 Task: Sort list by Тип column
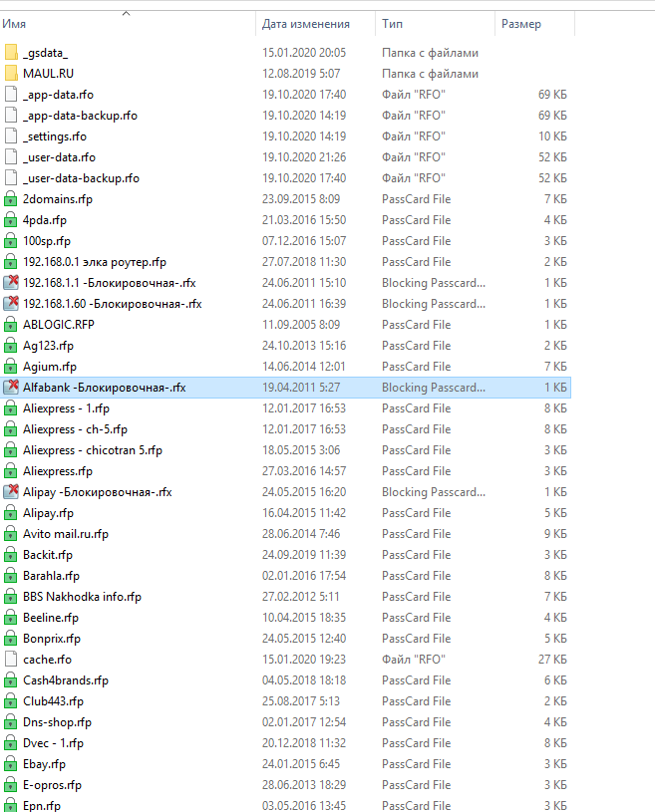[x=392, y=24]
